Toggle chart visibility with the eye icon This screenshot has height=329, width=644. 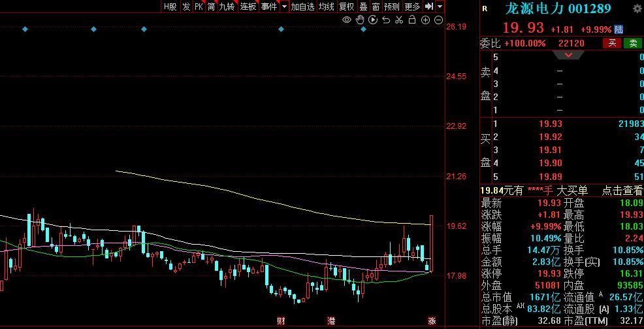(347, 20)
